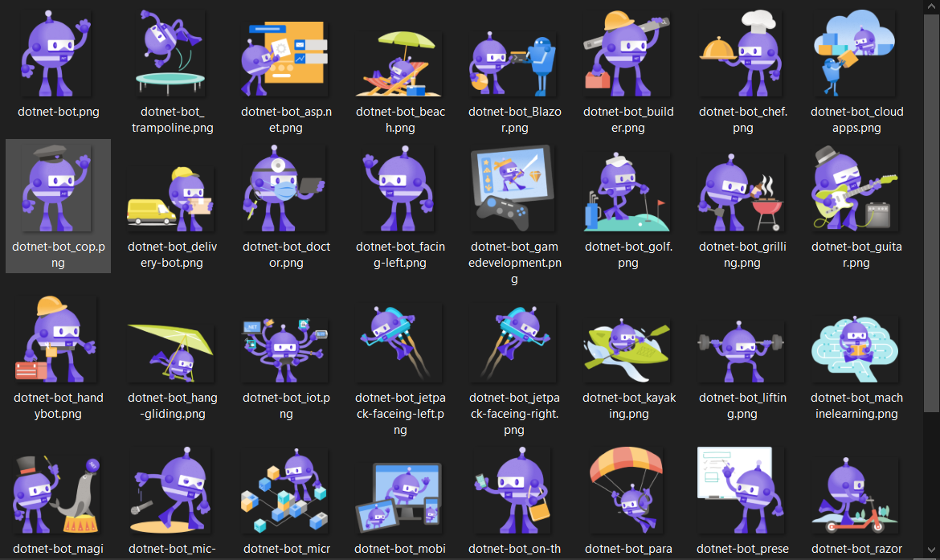940x560 pixels.
Task: Select the doctor bot thumbnail with mask
Action: tap(285, 188)
